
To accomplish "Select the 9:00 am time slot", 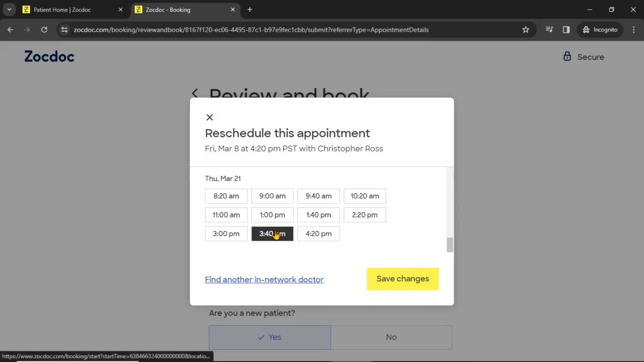I will [x=272, y=196].
